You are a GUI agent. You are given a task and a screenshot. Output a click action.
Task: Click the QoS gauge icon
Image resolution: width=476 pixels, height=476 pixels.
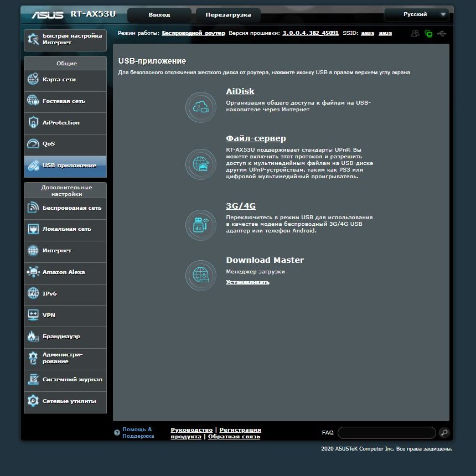pos(33,143)
